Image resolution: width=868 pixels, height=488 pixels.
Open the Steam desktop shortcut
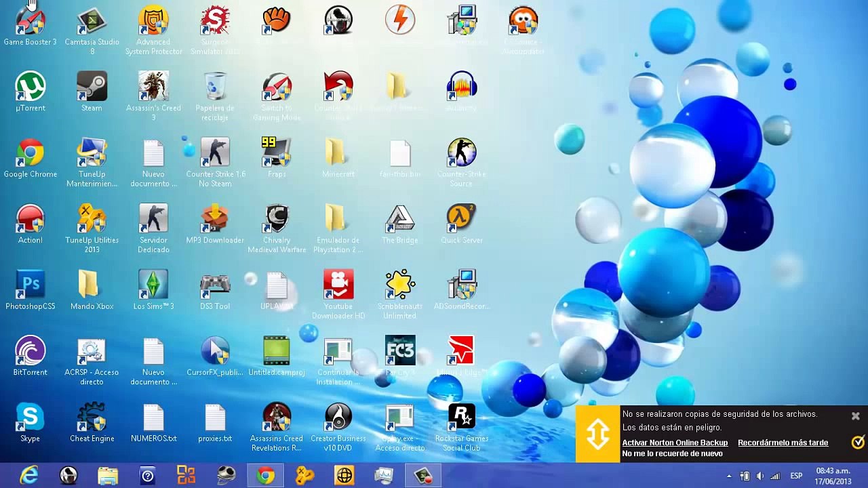pos(92,91)
